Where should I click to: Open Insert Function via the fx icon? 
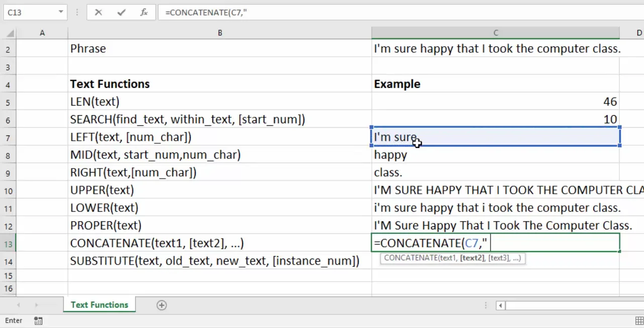[x=144, y=13]
